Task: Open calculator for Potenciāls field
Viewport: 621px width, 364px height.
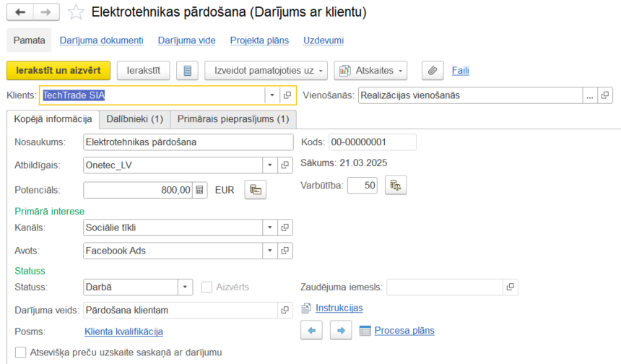Action: tap(200, 190)
